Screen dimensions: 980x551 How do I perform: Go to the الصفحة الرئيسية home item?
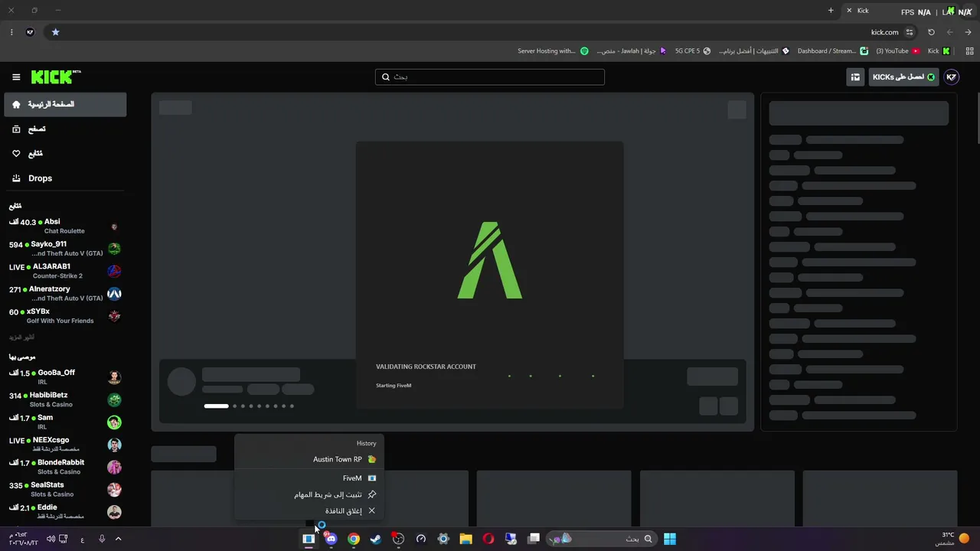tap(65, 104)
